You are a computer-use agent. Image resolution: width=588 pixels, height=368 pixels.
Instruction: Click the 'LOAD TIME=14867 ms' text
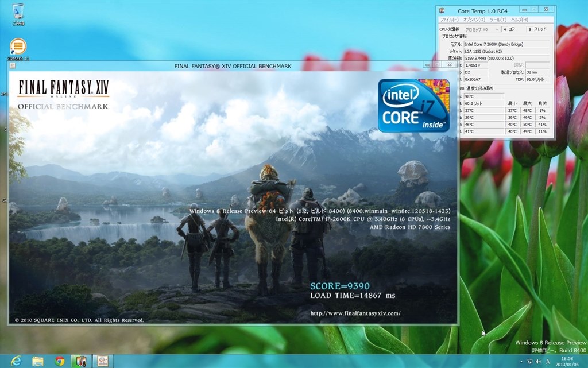pos(353,295)
